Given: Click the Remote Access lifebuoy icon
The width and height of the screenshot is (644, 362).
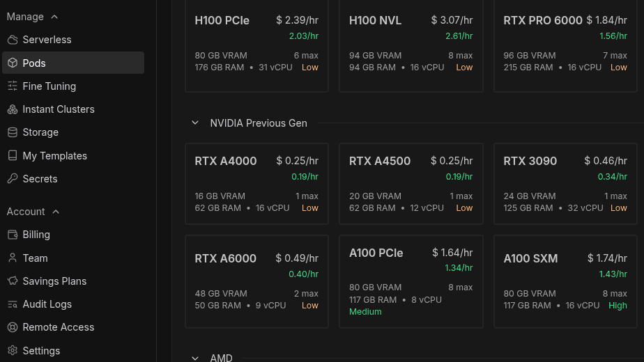Looking at the screenshot, I should (13, 327).
